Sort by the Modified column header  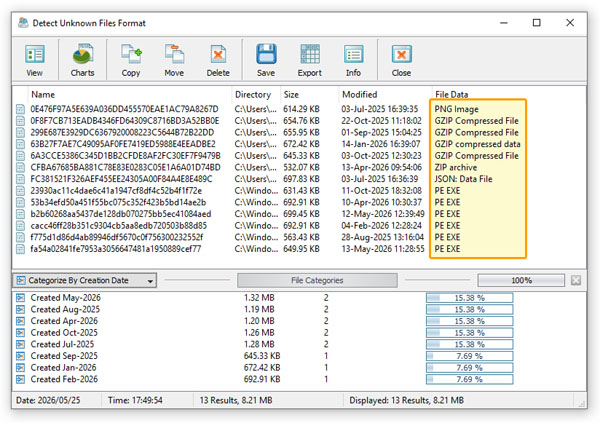pyautogui.click(x=360, y=95)
